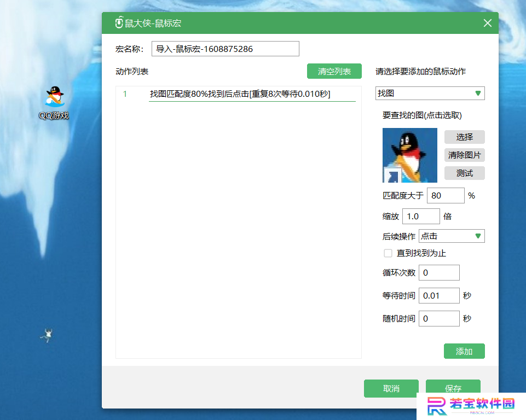Click the 选择 button
526x420 pixels.
pyautogui.click(x=464, y=137)
